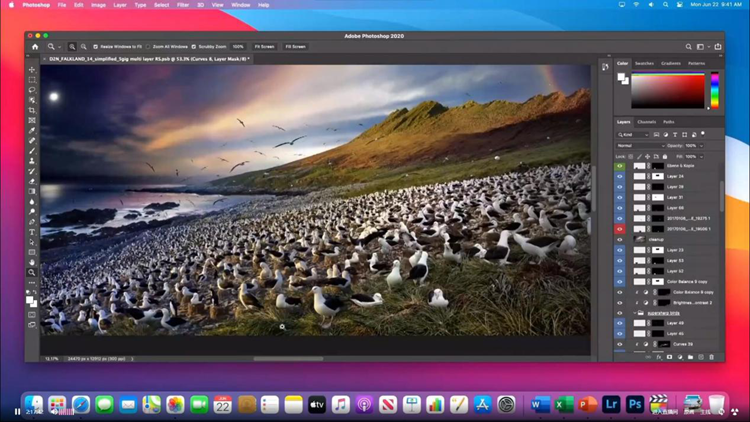Select the Move tool
The height and width of the screenshot is (422, 750).
tap(32, 70)
